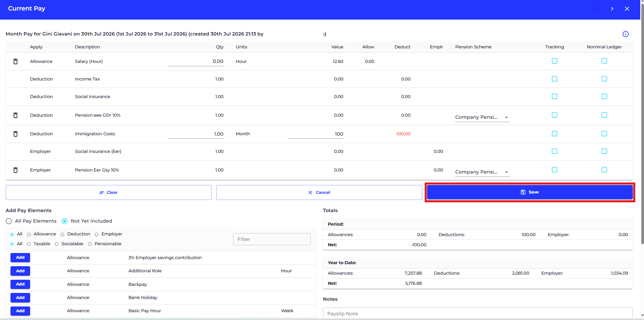
Task: Add 3% Employer savings contribution allowance
Action: click(20, 258)
